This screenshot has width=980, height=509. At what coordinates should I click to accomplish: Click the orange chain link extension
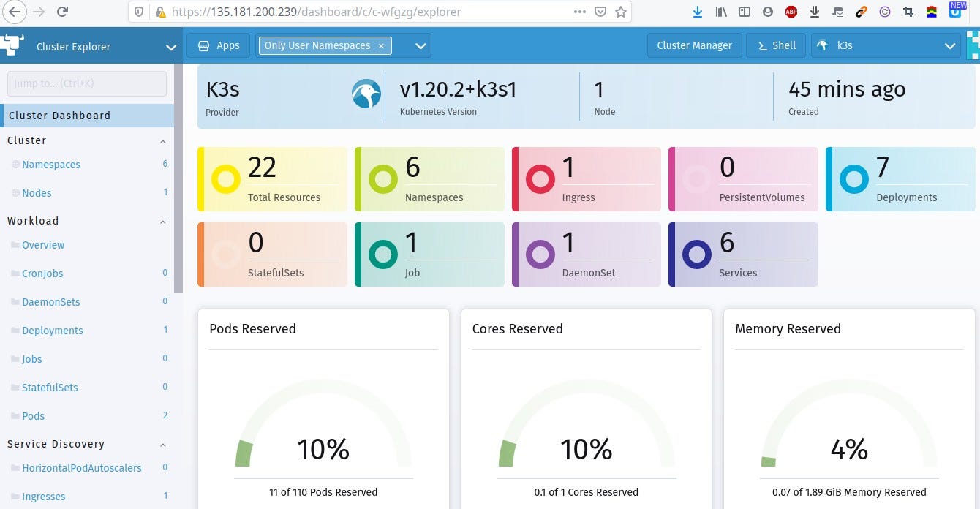(862, 12)
